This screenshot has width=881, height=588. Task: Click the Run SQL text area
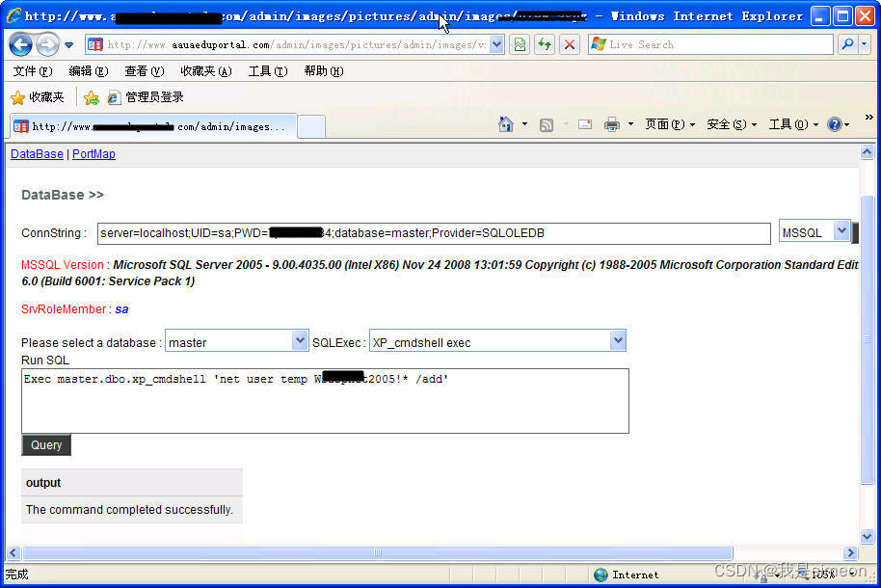[x=325, y=401]
